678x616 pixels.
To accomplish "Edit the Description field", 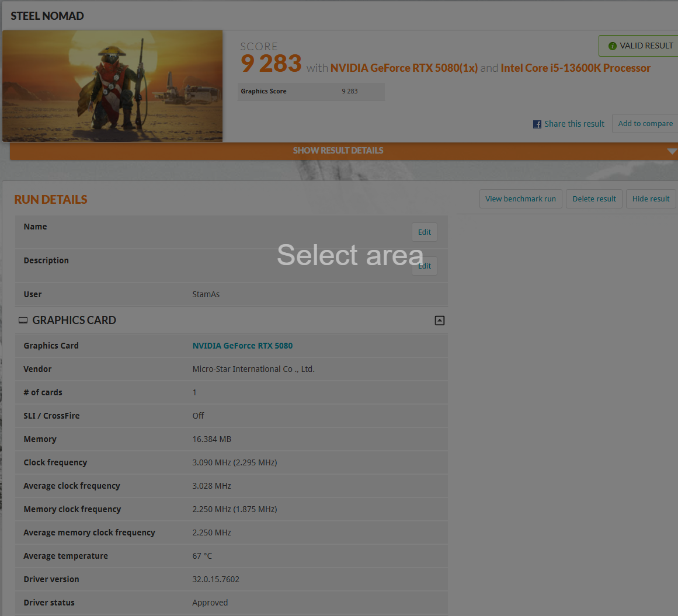I will click(x=425, y=266).
